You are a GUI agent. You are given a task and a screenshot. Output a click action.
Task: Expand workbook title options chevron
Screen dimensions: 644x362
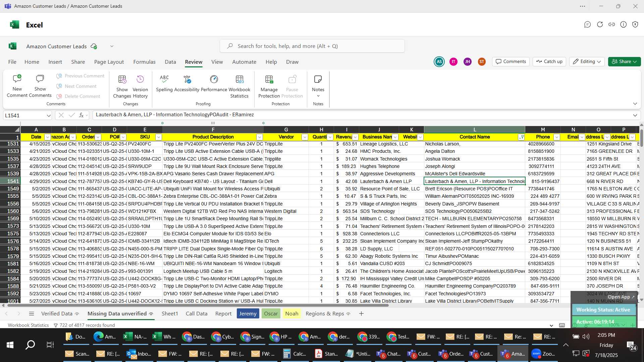[112, 46]
